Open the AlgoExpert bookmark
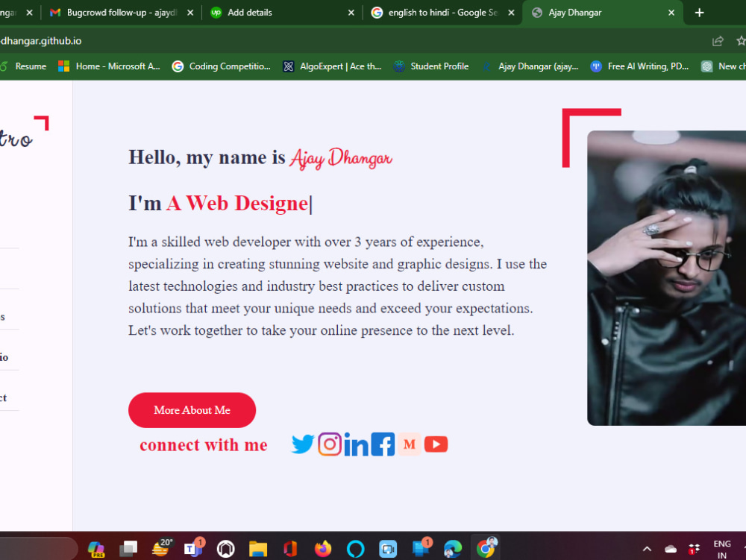Viewport: 746px width, 560px height. pos(331,66)
